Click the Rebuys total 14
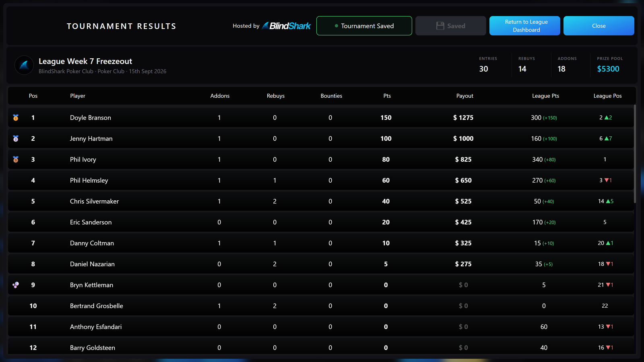The height and width of the screenshot is (362, 644). [522, 69]
